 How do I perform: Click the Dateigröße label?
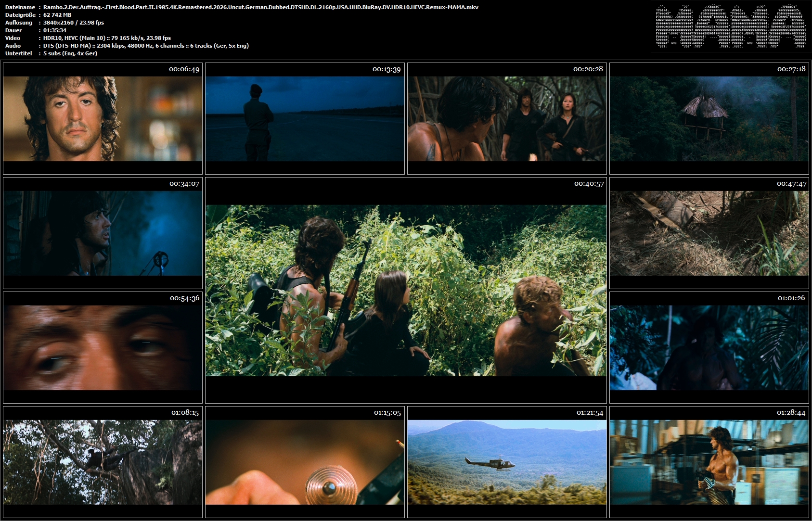pyautogui.click(x=20, y=15)
